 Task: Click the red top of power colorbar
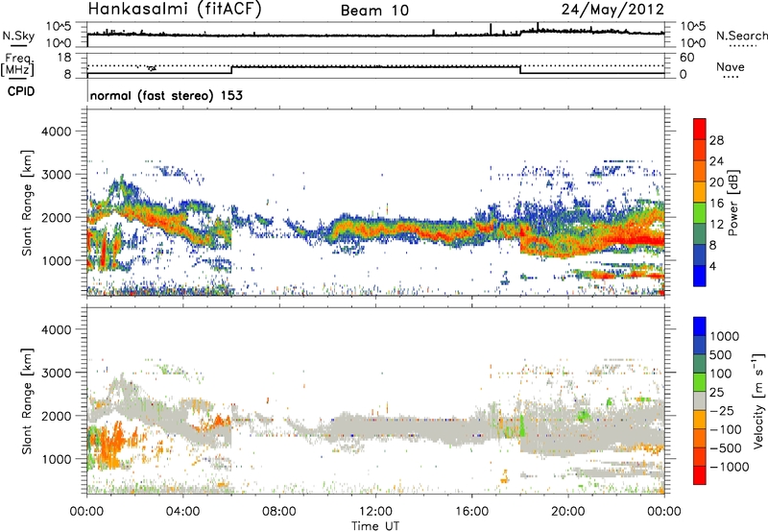[x=700, y=129]
